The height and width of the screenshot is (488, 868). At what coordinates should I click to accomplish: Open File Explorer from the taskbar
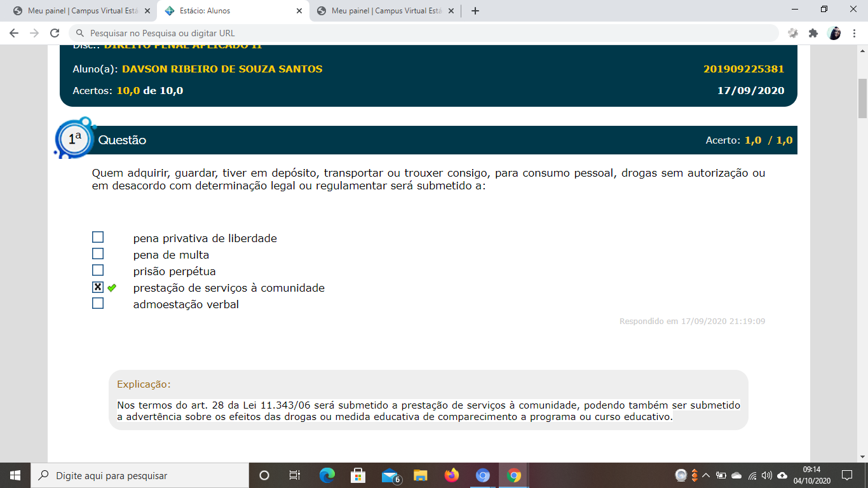click(420, 475)
